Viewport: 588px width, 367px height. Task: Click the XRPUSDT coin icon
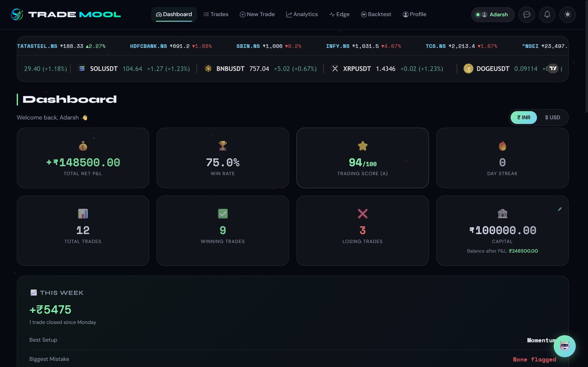click(x=335, y=68)
